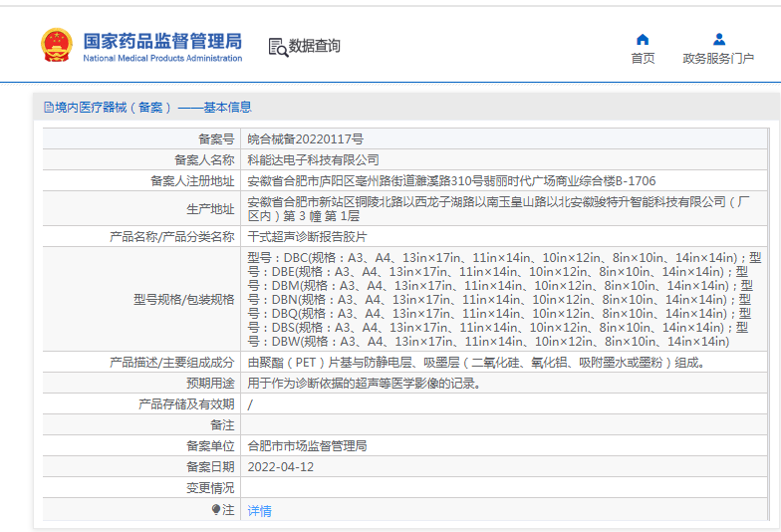Click the home house icon
The height and width of the screenshot is (532, 781).
coord(643,40)
